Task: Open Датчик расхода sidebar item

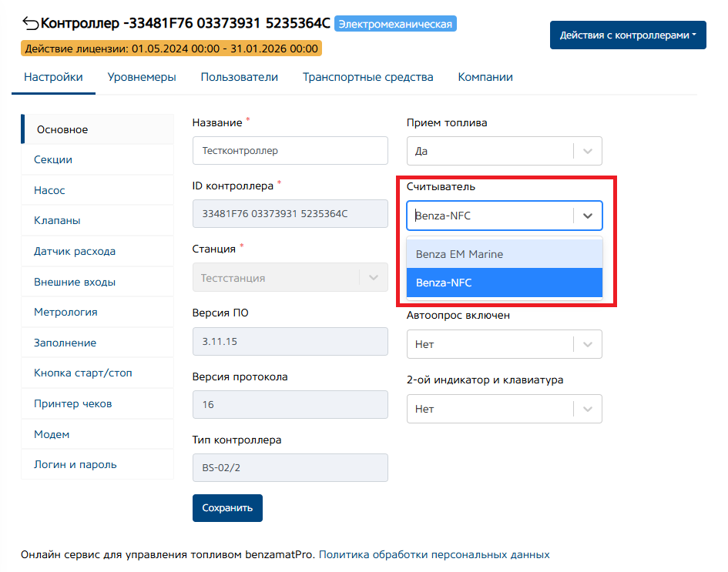Action: [75, 251]
